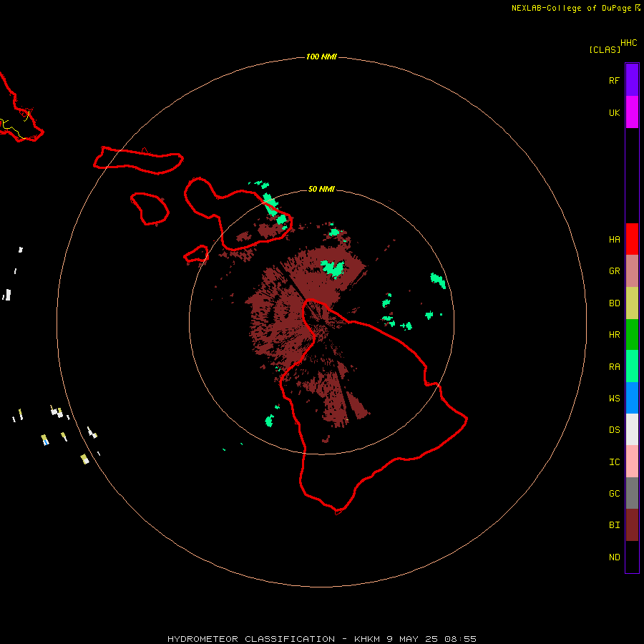Select the BD yellow legend swatch
Viewport: 644px width, 644px height.
[632, 303]
